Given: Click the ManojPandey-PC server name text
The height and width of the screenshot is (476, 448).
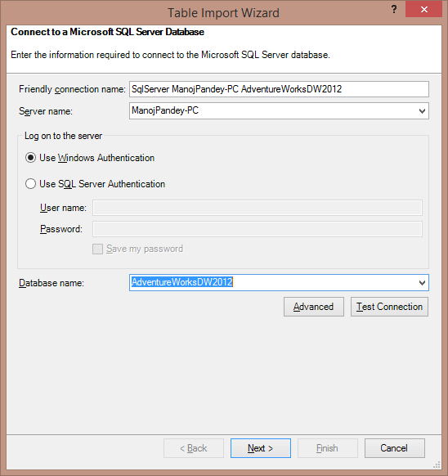Looking at the screenshot, I should tap(165, 110).
